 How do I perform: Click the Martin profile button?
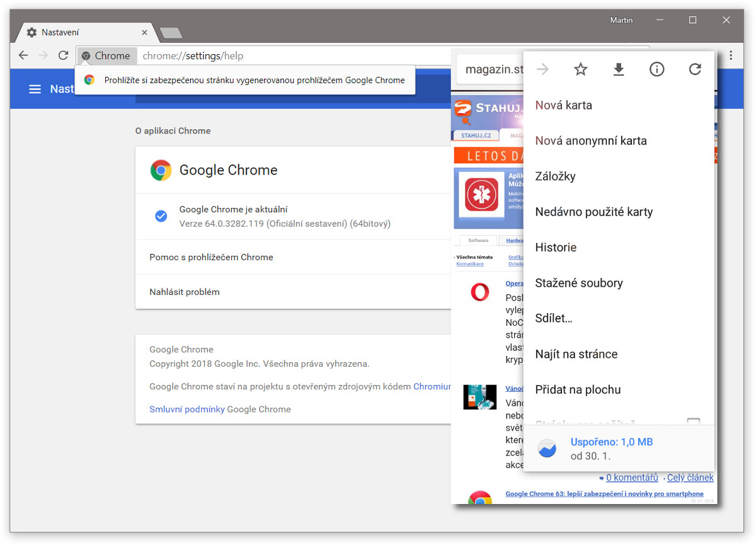622,20
